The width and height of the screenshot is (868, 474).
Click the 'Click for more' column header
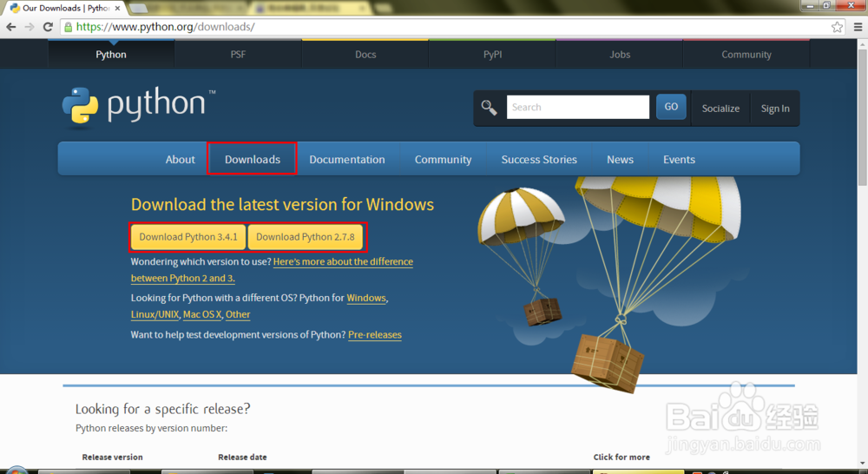621,458
